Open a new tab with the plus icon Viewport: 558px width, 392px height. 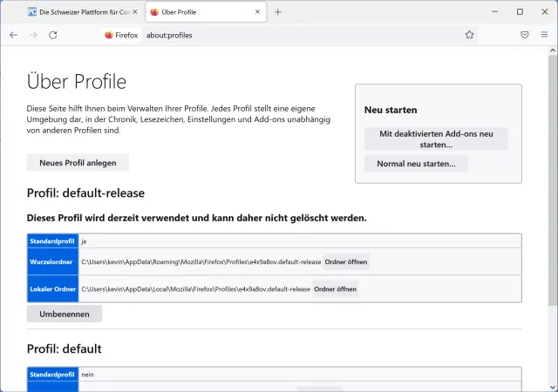(278, 12)
